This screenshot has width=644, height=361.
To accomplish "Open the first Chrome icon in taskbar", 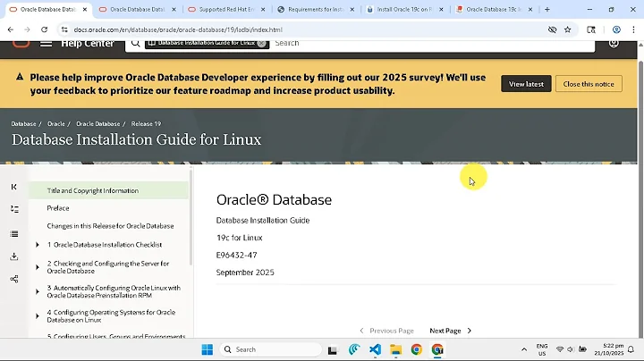I will [417, 349].
